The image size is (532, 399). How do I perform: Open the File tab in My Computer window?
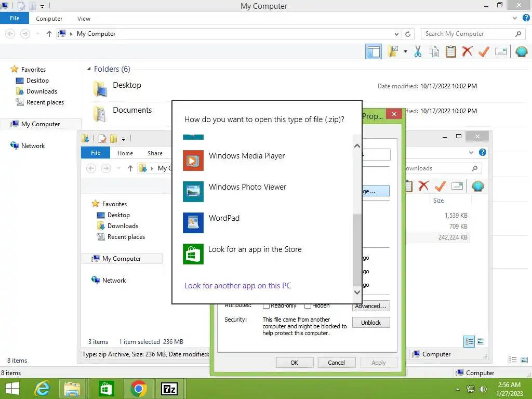tap(15, 18)
